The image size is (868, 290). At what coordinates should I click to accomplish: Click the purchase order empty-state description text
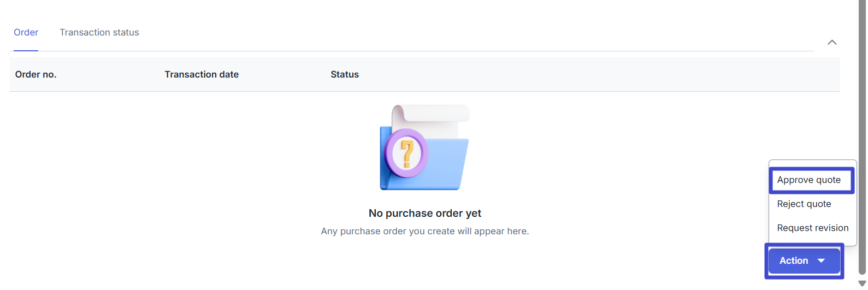425,232
